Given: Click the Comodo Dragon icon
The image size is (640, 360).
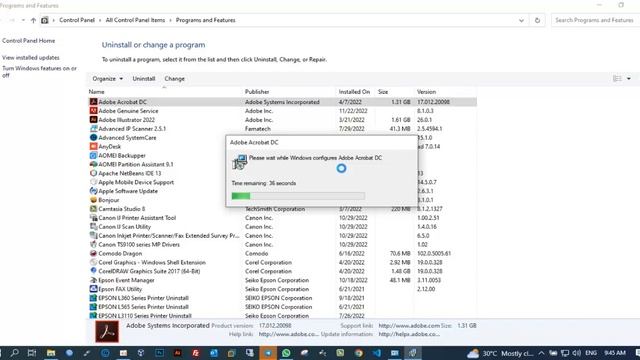Looking at the screenshot, I should [93, 253].
